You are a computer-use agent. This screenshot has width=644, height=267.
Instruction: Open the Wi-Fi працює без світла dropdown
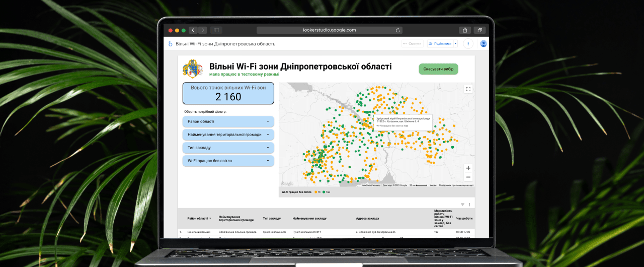click(x=228, y=161)
